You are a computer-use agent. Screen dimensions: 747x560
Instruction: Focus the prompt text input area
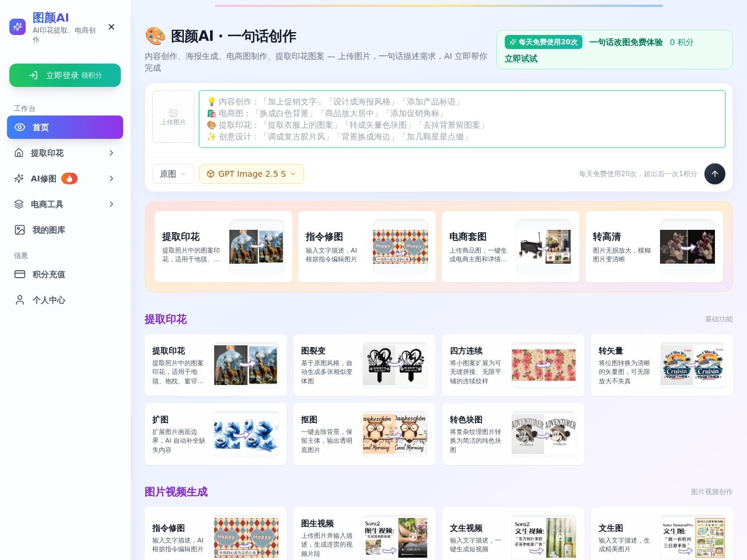[462, 119]
